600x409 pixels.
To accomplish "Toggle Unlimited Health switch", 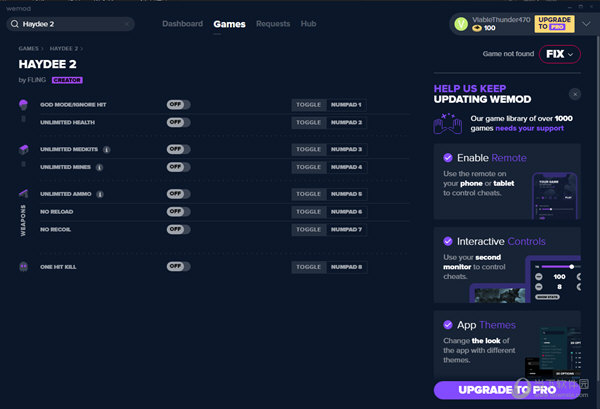I will (x=178, y=122).
